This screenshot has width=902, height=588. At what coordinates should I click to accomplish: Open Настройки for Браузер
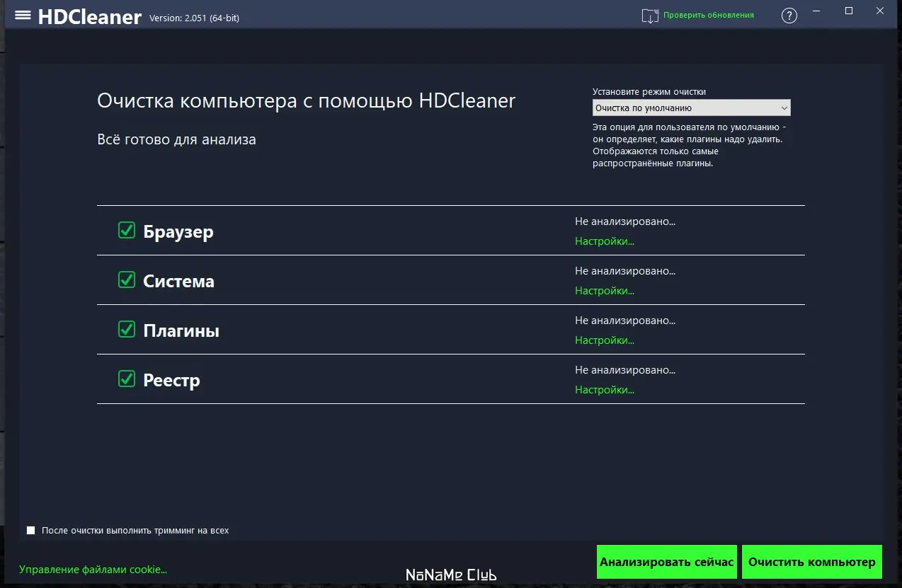(605, 241)
